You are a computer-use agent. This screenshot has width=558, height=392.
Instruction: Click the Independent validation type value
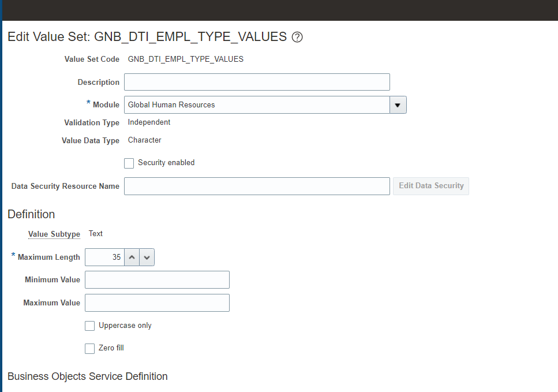point(149,122)
